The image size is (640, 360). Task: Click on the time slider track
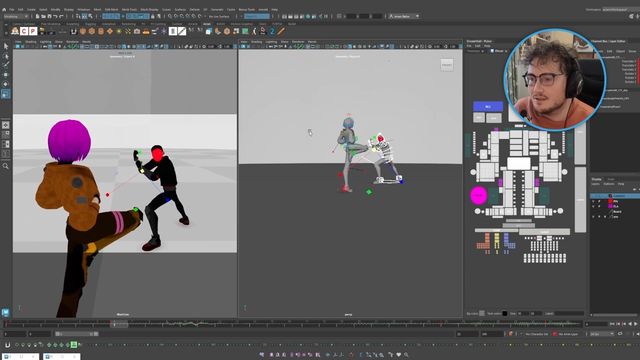[292, 324]
